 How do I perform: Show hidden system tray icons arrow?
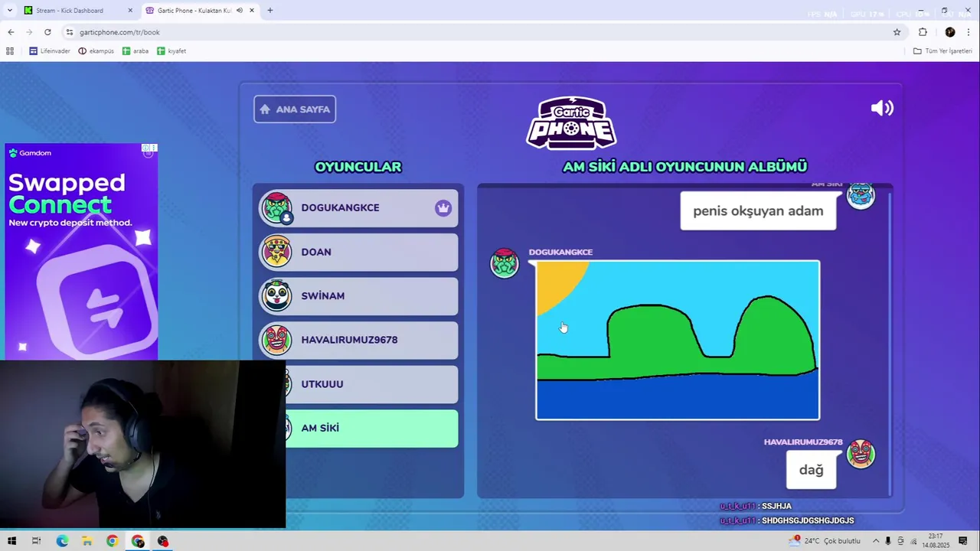pos(876,541)
